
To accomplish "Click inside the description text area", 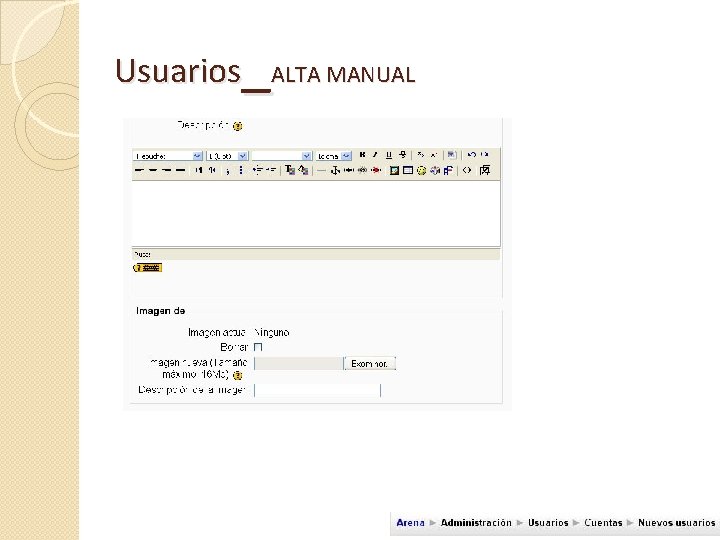I will [x=316, y=214].
